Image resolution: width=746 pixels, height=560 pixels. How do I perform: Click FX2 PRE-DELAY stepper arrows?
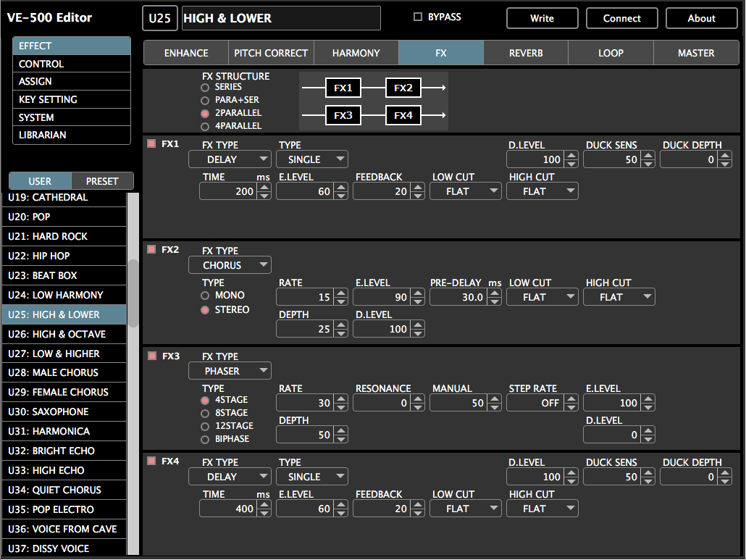[495, 297]
